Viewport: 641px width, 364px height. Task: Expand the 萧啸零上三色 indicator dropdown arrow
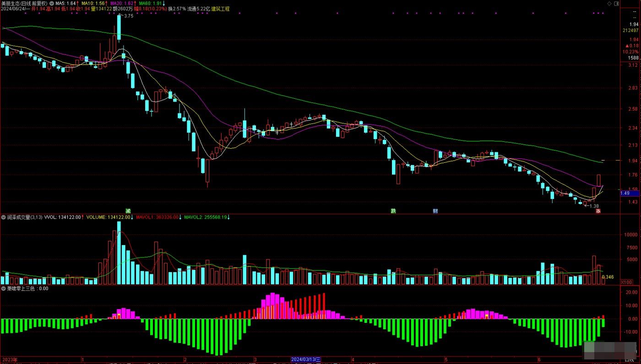[x=3, y=289]
